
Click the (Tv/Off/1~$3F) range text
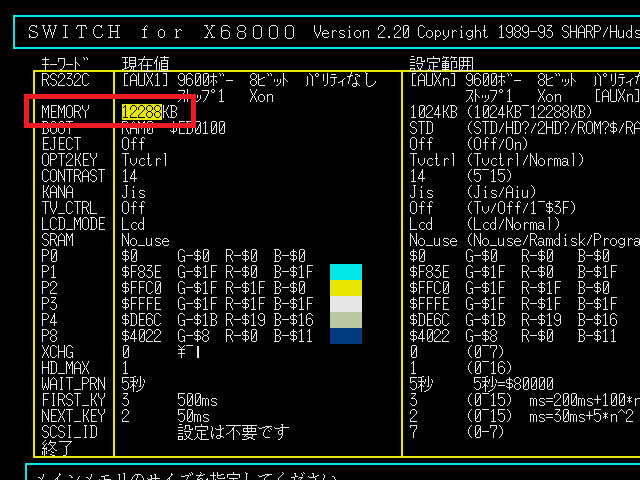pos(521,208)
